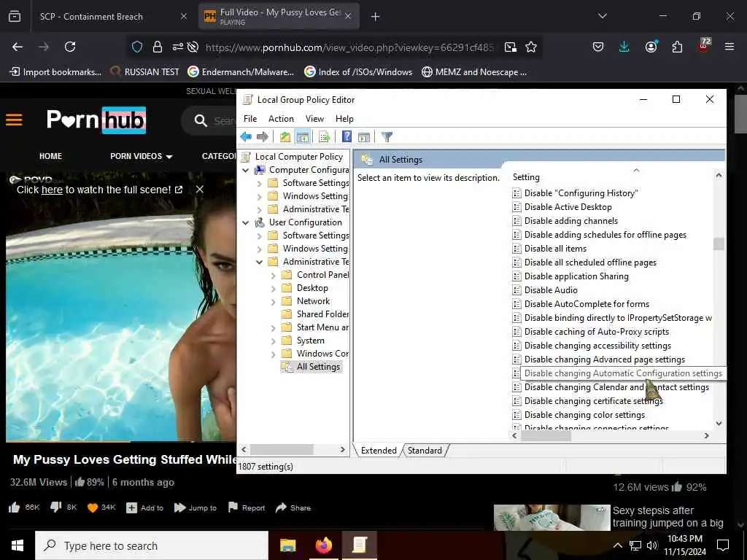The image size is (747, 560).
Task: Click the settings list horizontal scrollbar thumb
Action: 546,436
